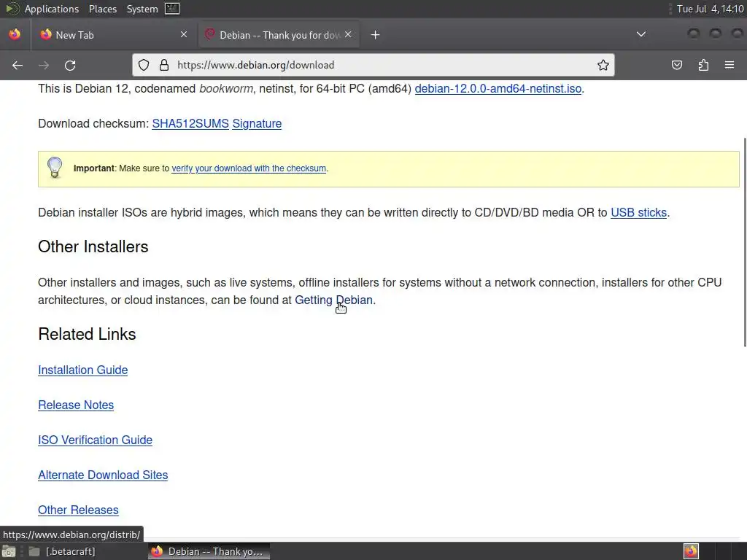Screen dimensions: 747x560
Task: Download debian-12.0.0-amd64-netinst.iso link
Action: [x=498, y=88]
